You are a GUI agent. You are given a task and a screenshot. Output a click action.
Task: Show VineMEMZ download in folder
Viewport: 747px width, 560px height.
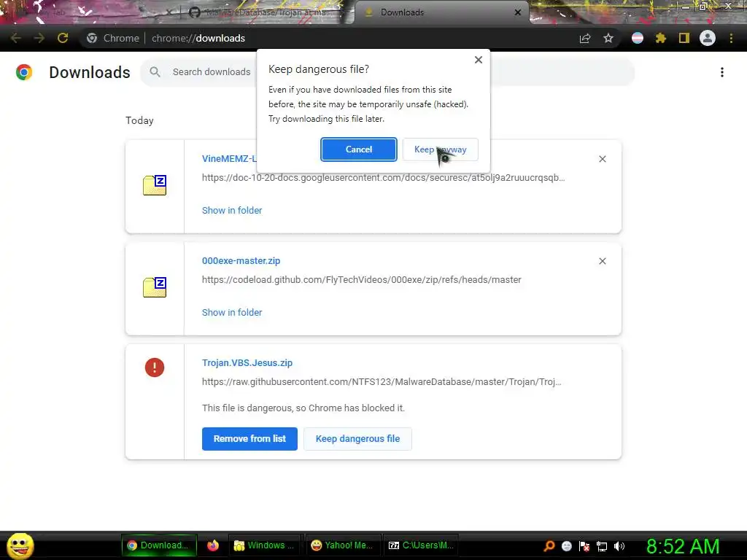click(232, 211)
